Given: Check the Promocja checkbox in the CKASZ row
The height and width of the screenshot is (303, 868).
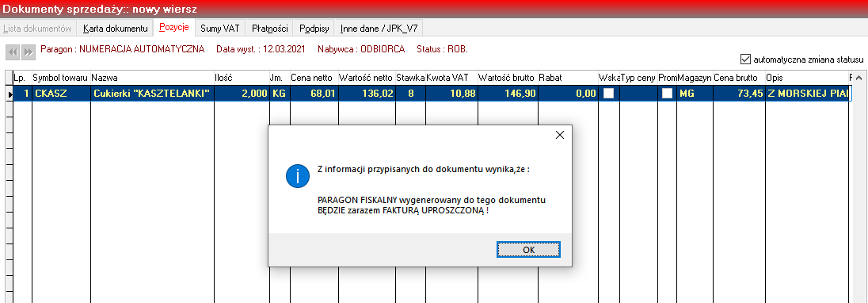Looking at the screenshot, I should tap(667, 94).
